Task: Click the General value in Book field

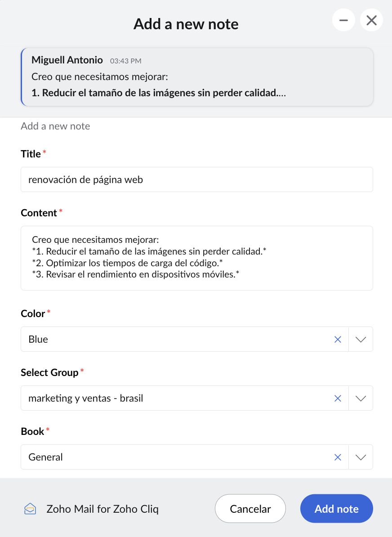Action: click(x=45, y=457)
